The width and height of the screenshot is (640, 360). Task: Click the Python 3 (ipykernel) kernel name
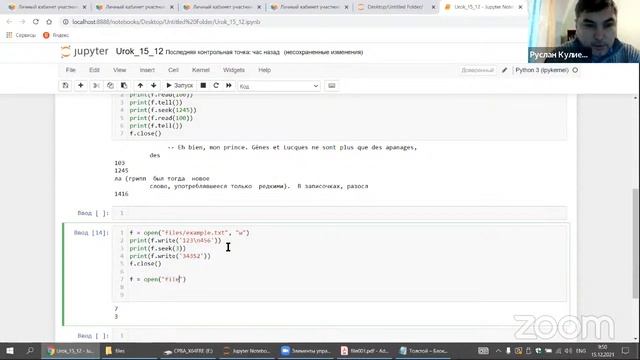pyautogui.click(x=542, y=70)
